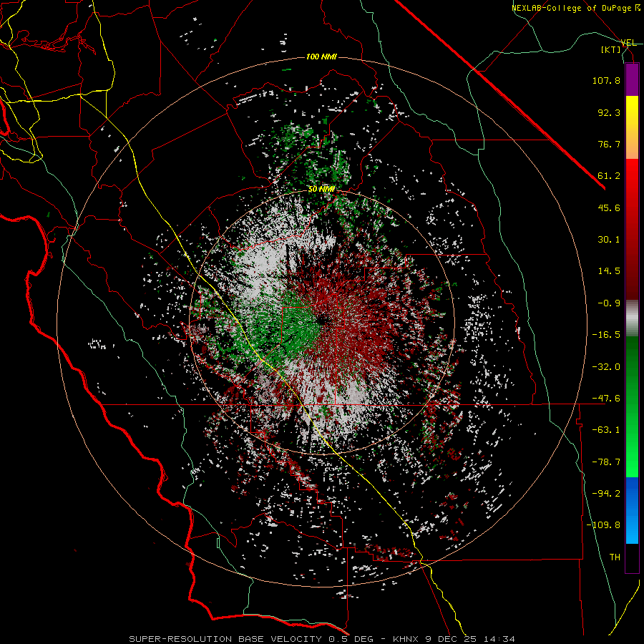Click the -109.8 velocity scale value

pyautogui.click(x=603, y=525)
